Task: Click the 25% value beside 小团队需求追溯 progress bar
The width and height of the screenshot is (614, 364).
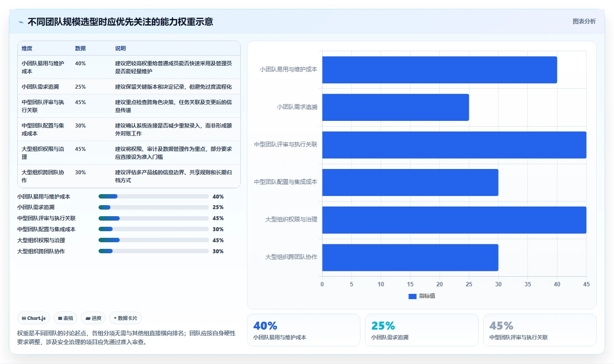Action: [x=218, y=207]
